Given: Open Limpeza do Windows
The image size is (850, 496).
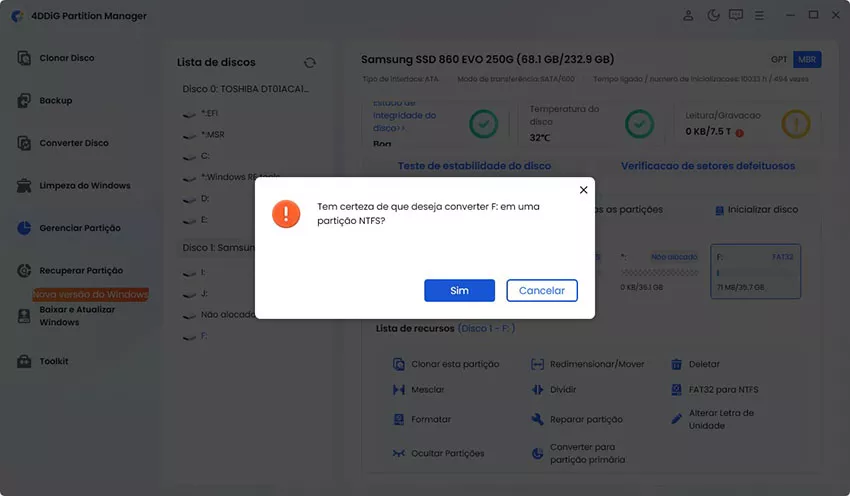Looking at the screenshot, I should (85, 185).
